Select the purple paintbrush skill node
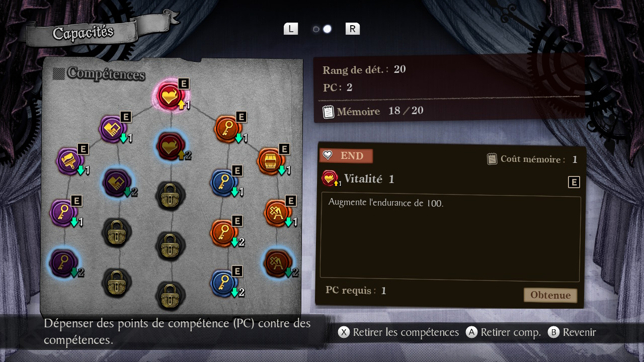Viewport: 644px width, 362px height. [x=70, y=160]
